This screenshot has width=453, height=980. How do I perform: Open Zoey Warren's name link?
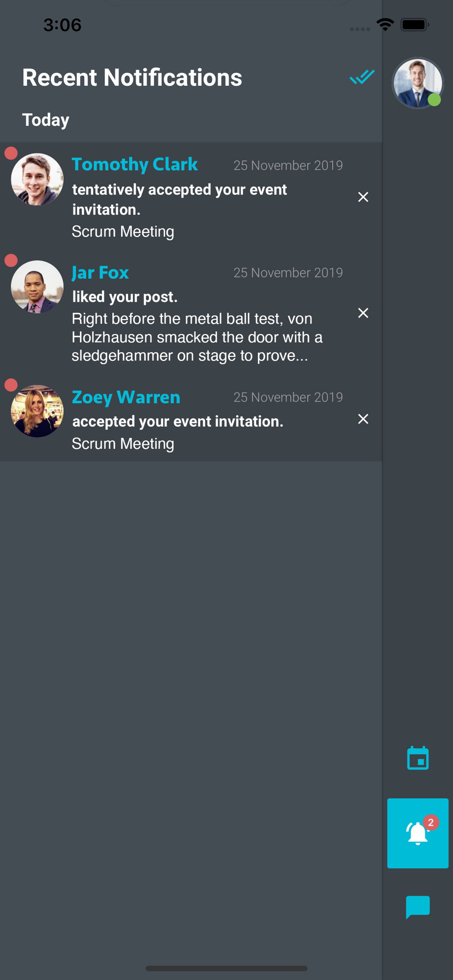(x=126, y=397)
